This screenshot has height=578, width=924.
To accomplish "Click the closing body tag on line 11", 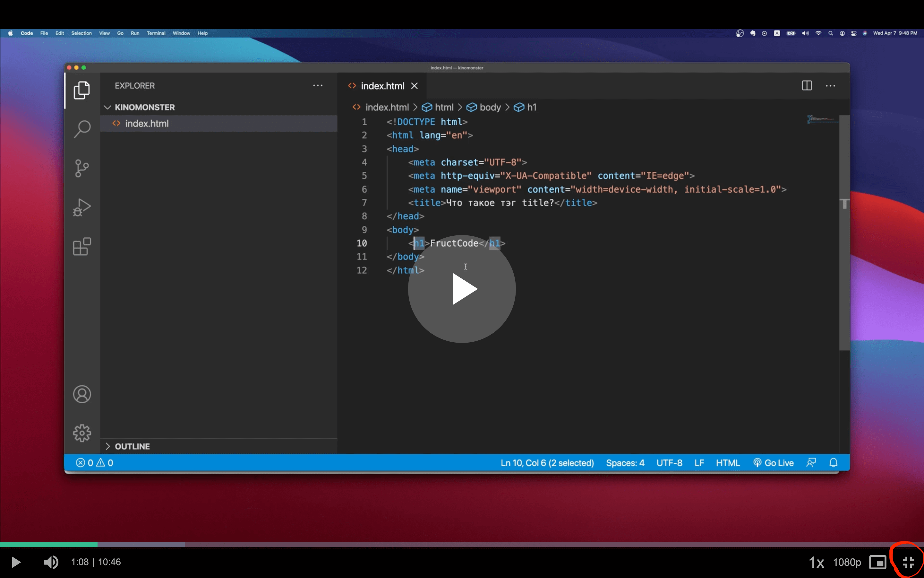I will pos(405,257).
